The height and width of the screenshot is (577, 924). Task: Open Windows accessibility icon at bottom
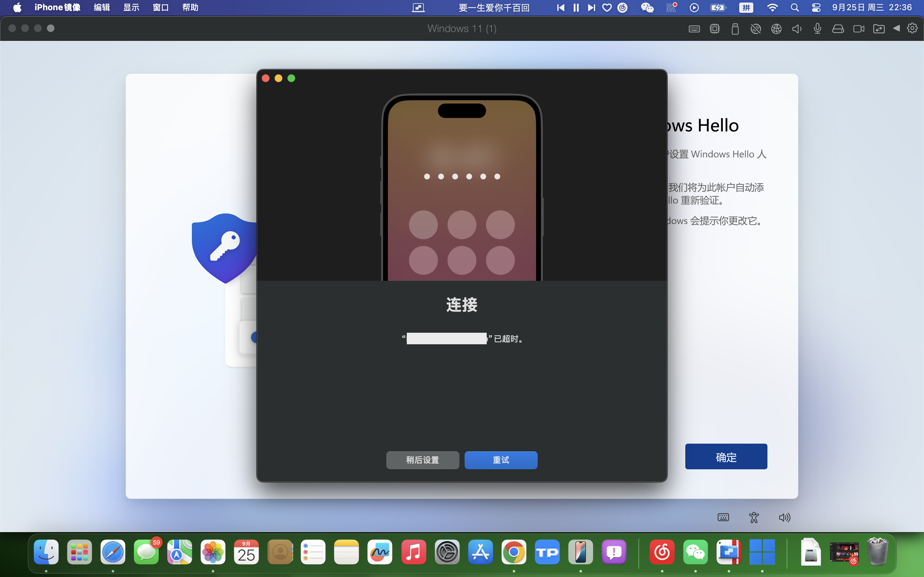[x=754, y=517]
